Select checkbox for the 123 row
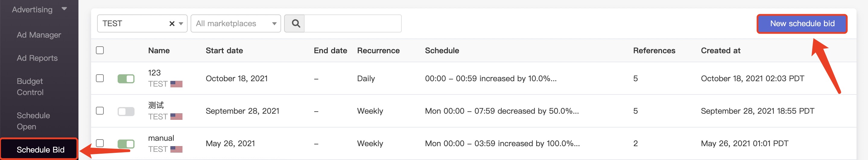868x160 pixels. [x=100, y=78]
